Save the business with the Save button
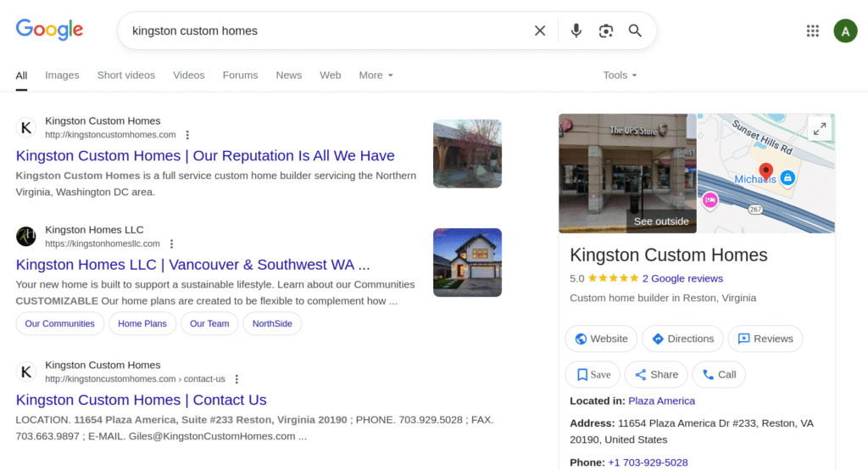The height and width of the screenshot is (470, 868). click(593, 375)
